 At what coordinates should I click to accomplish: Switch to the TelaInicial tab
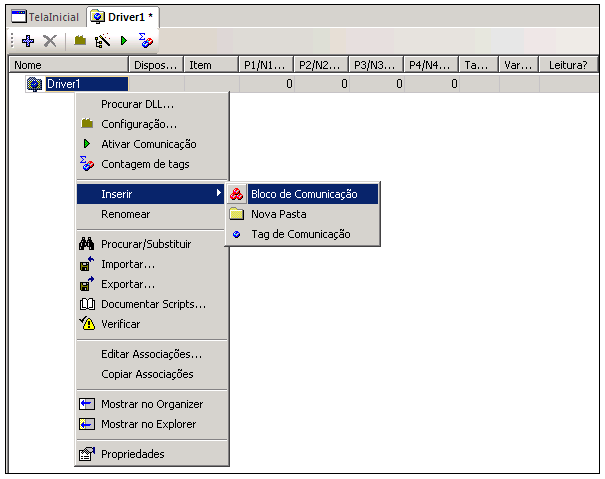point(45,17)
